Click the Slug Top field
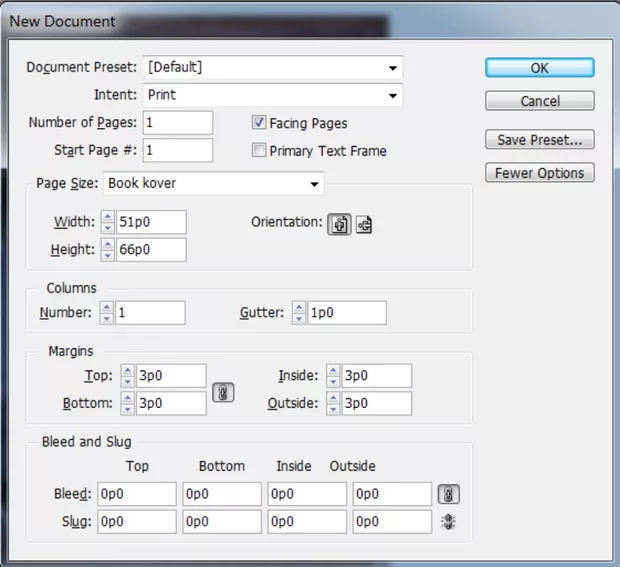 pyautogui.click(x=137, y=522)
